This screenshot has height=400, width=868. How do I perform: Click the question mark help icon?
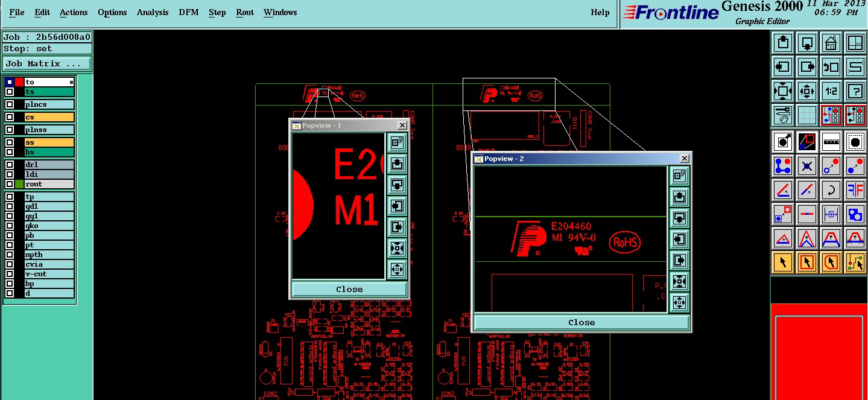855,90
